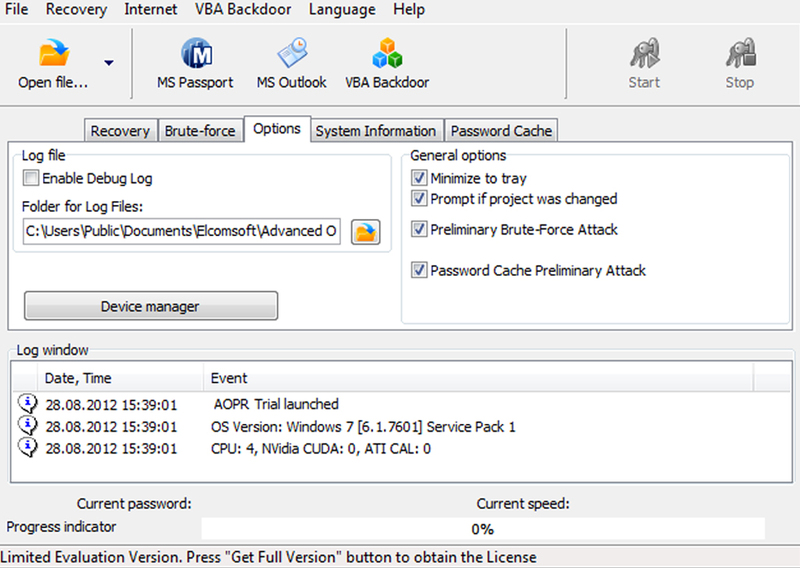The height and width of the screenshot is (568, 800).
Task: Switch to the Brute-force tab
Action: pos(200,131)
